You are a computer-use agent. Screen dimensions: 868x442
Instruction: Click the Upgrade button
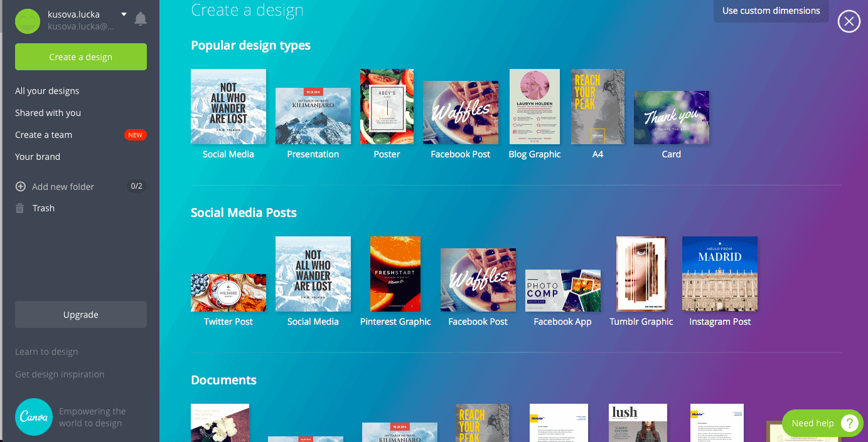pos(81,315)
